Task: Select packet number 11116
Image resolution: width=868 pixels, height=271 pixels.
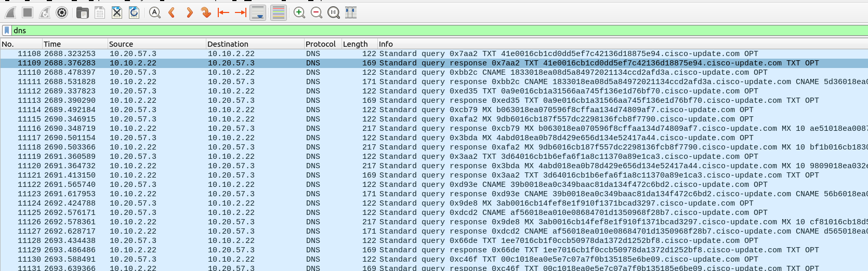Action: [x=434, y=128]
